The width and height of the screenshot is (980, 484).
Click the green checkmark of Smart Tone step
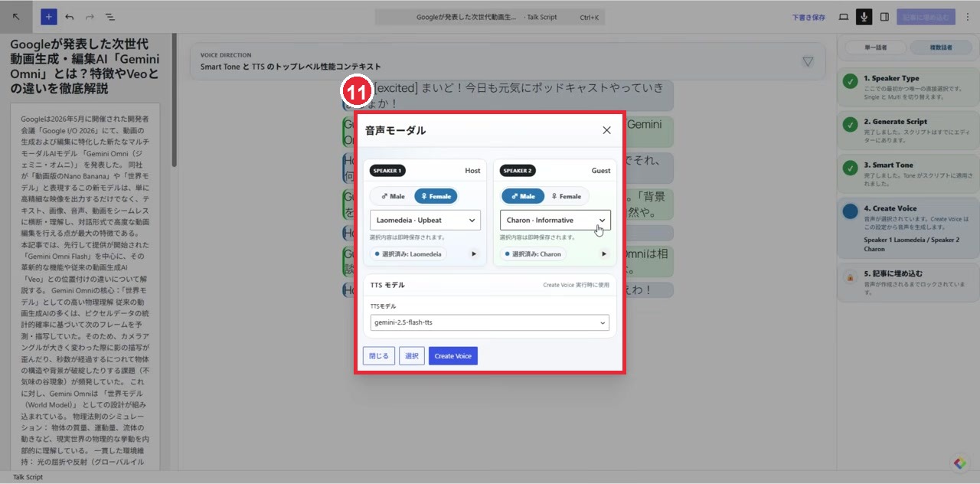click(x=850, y=168)
